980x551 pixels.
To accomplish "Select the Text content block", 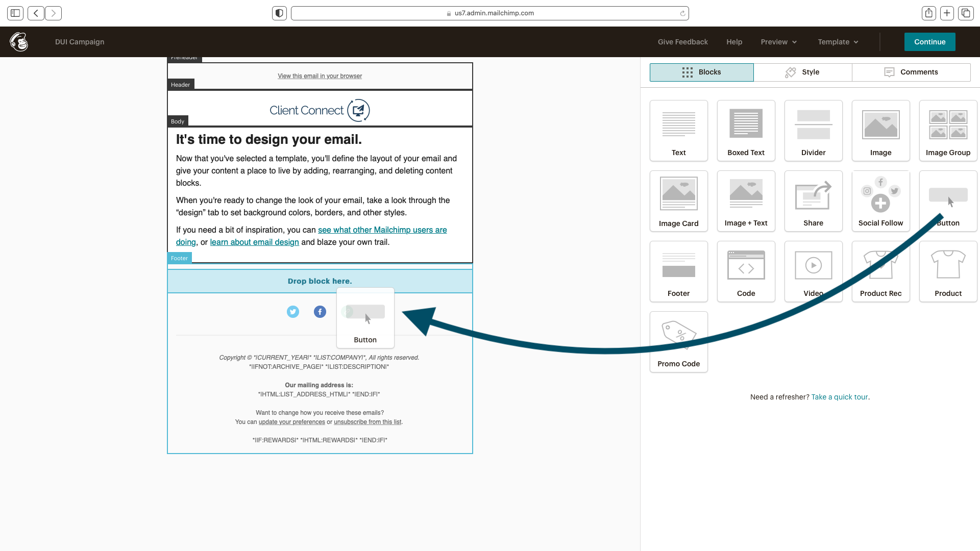I will click(678, 131).
